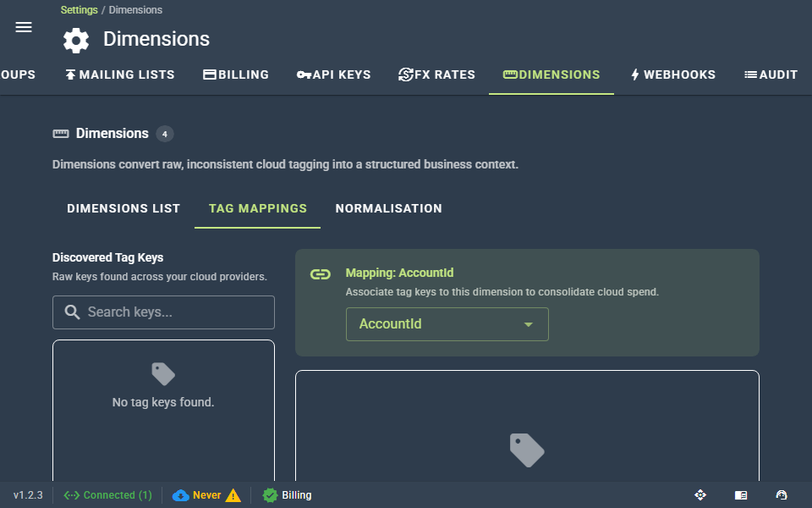Click the link icon beside Mapping: AccountId

point(320,274)
